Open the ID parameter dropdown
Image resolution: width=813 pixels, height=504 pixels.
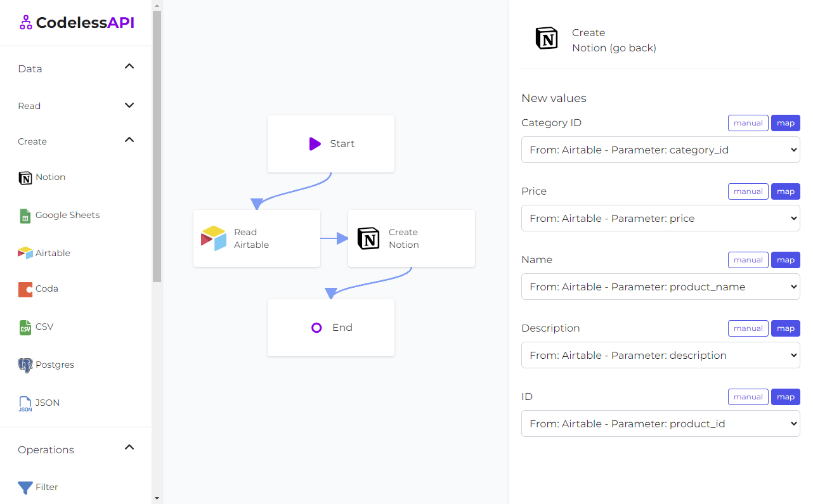tap(661, 423)
